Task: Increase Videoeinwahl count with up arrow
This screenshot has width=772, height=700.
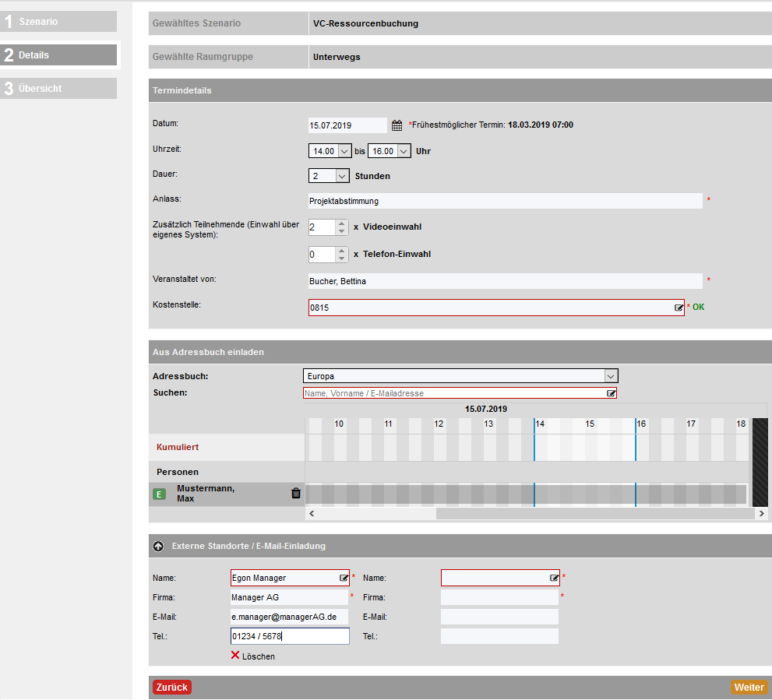Action: (342, 223)
